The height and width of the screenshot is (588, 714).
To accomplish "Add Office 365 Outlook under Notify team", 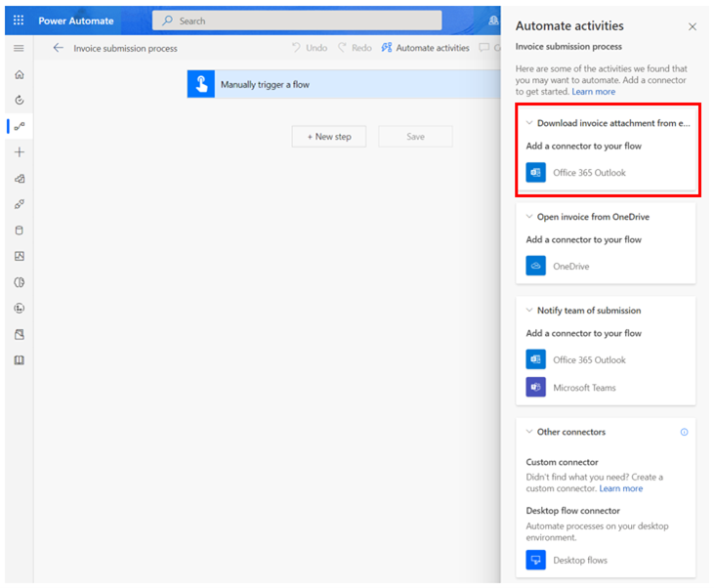I will click(x=576, y=359).
